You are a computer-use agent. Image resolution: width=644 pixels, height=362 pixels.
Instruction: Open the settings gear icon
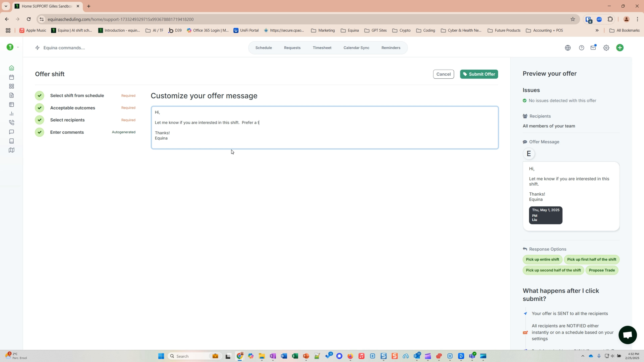tap(606, 47)
